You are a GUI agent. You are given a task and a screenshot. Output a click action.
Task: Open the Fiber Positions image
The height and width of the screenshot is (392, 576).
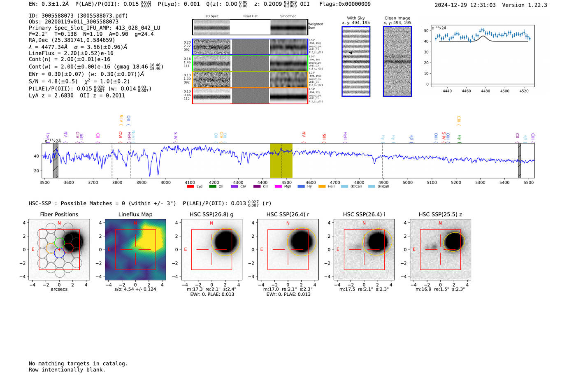pos(59,250)
